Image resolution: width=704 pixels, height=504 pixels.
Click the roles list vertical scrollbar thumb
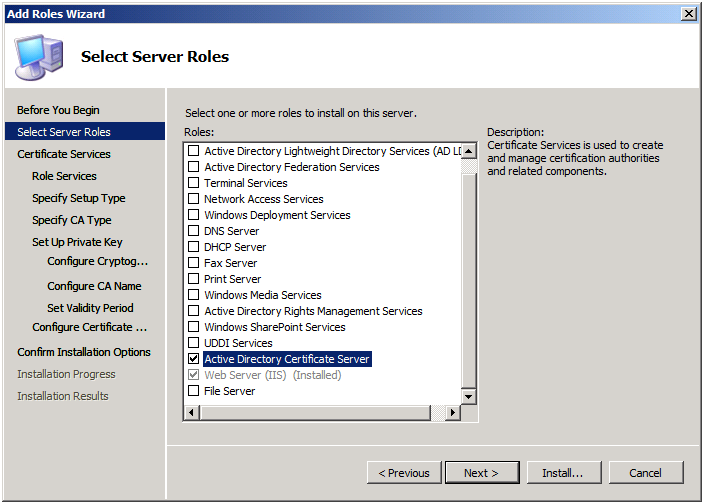pyautogui.click(x=469, y=280)
